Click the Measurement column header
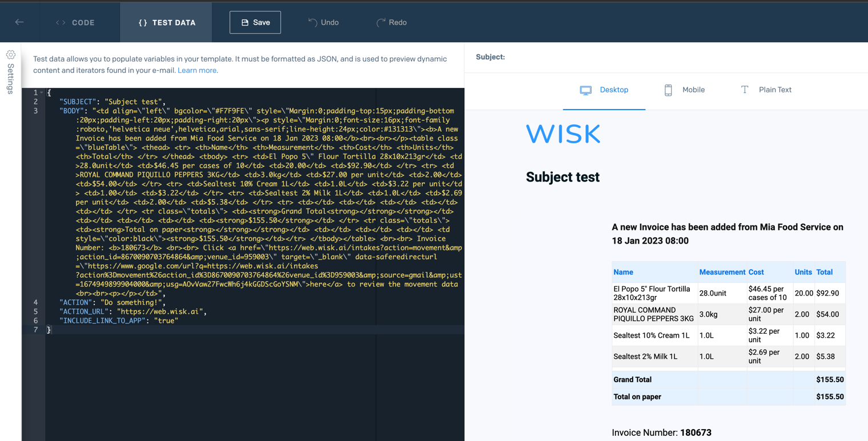Viewport: 868px width, 441px height. click(722, 272)
